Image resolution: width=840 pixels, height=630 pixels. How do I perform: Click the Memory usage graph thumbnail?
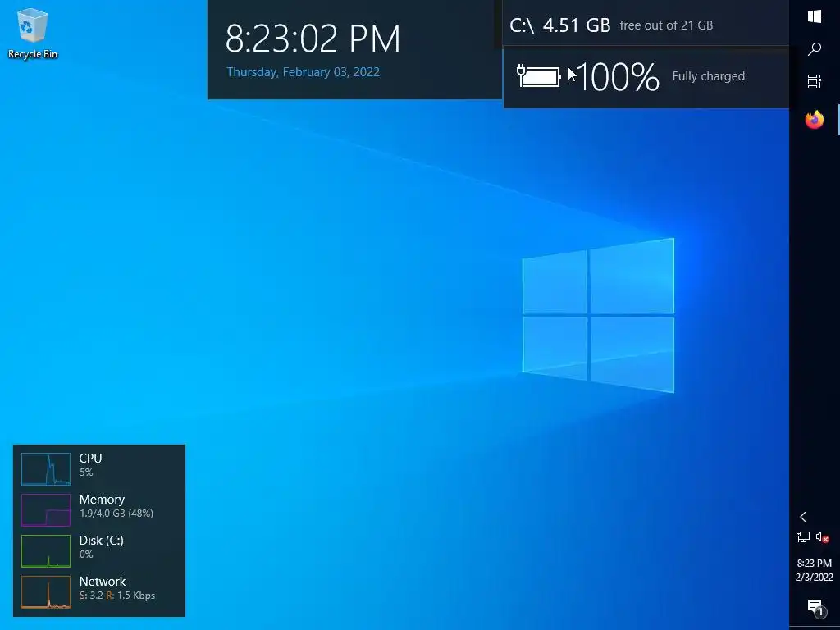click(x=46, y=510)
